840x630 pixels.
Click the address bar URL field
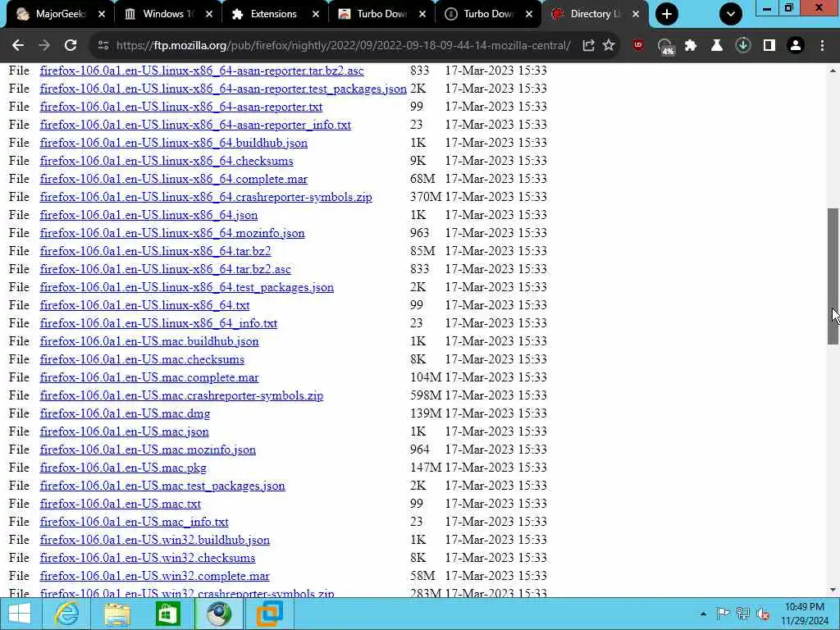click(343, 46)
